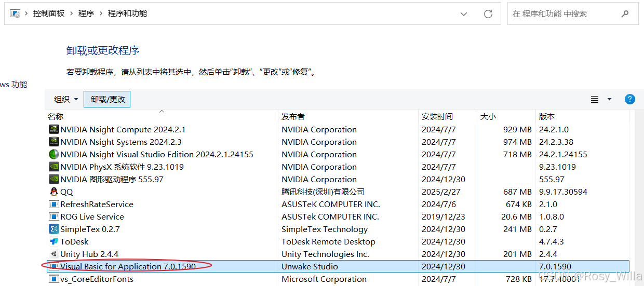Select vs_CoreEditorFonts entry

[x=97, y=279]
